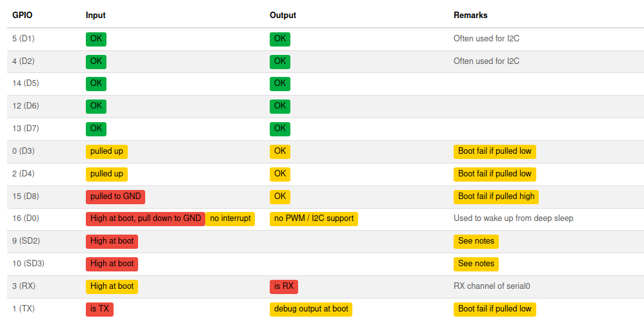644x327 pixels.
Task: Click the "Used to wake up from deep sleep" remark
Action: tap(513, 218)
